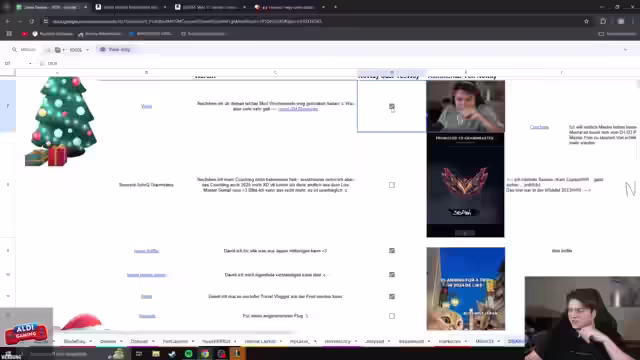Click the copy icon beside the zoom box
This screenshot has width=640, height=360.
pyautogui.click(x=58, y=50)
